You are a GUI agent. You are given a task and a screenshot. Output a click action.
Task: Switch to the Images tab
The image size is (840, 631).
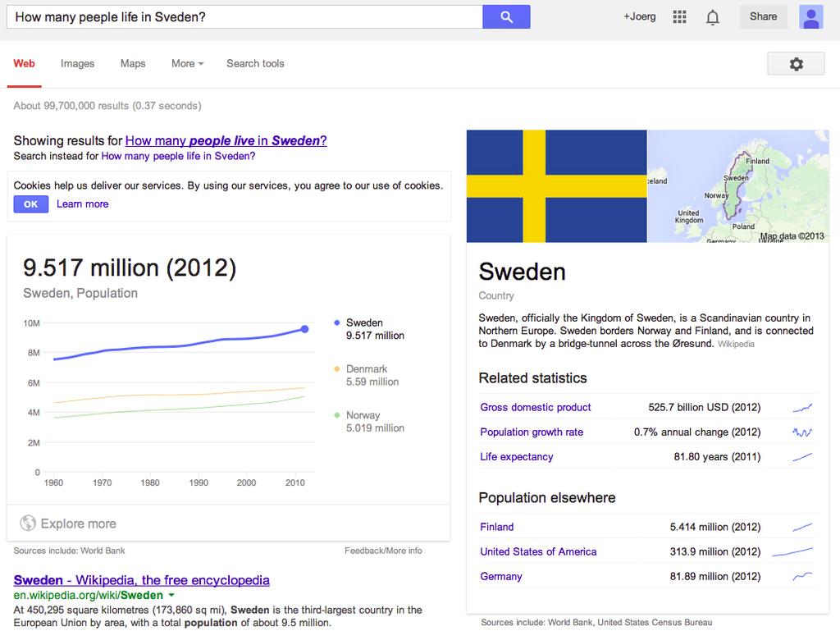point(77,63)
